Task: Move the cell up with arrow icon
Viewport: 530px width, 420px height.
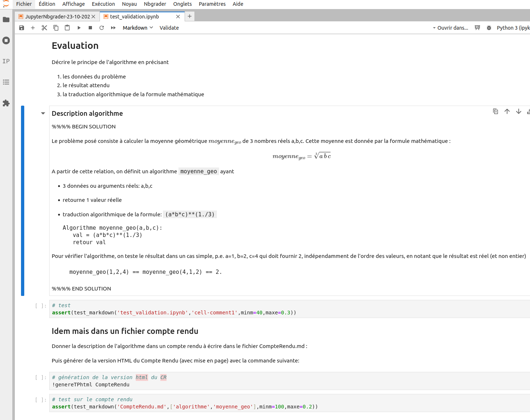Action: (507, 111)
